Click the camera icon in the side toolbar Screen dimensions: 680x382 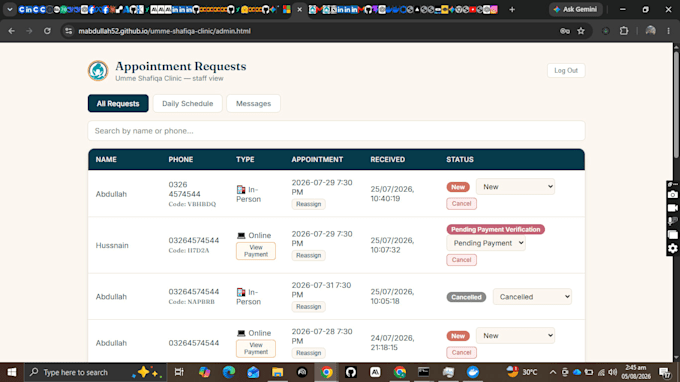point(673,195)
